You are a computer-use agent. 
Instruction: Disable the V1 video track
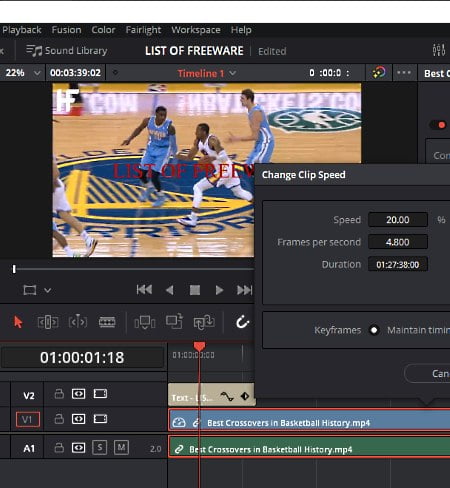pyautogui.click(x=100, y=419)
